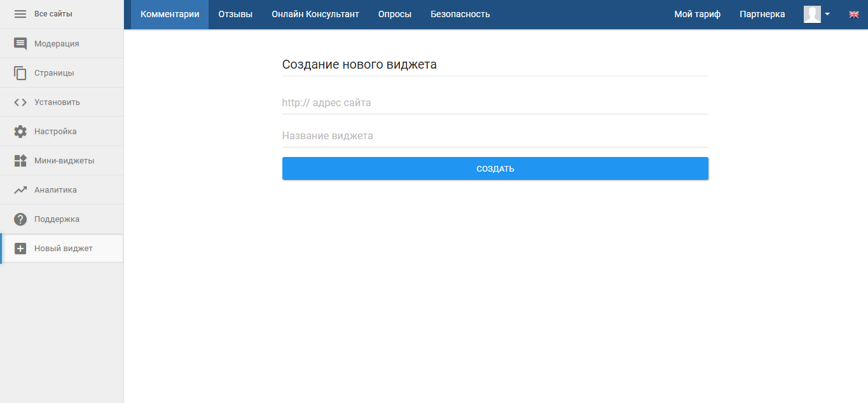Select the Страницы sidebar icon

pos(20,72)
